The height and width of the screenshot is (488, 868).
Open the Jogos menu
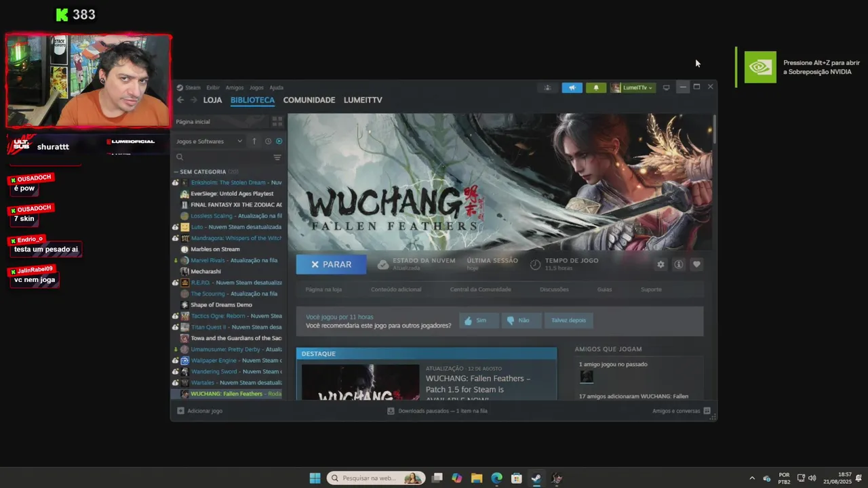[256, 87]
